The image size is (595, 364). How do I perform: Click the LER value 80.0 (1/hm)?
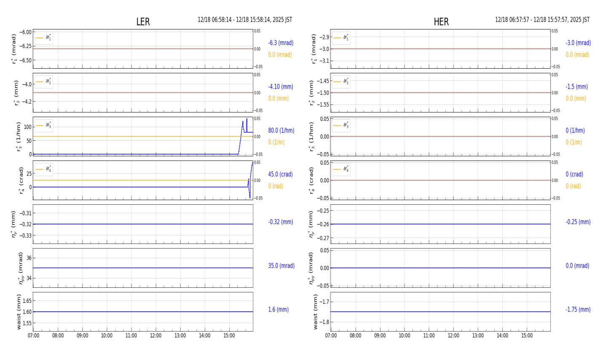tap(281, 131)
